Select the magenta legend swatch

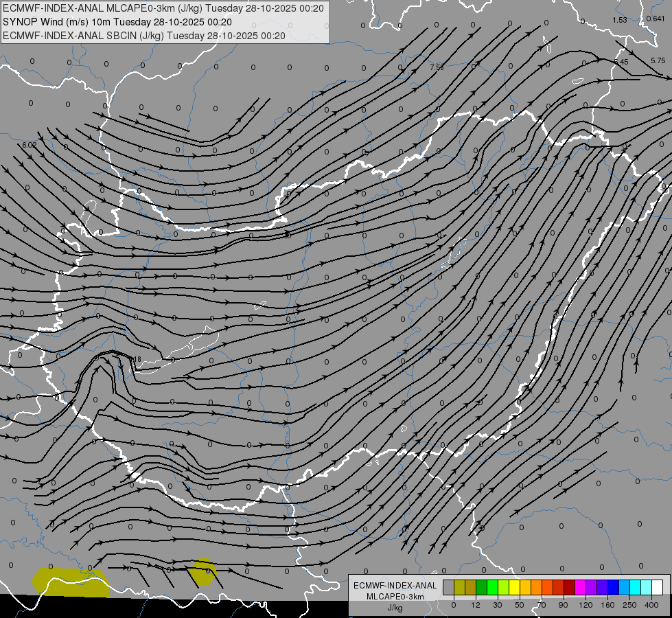pos(581,587)
